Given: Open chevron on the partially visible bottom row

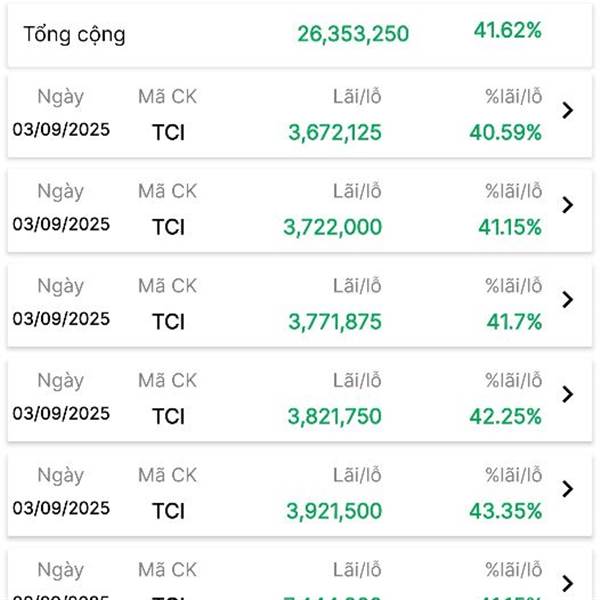Looking at the screenshot, I should (567, 584).
